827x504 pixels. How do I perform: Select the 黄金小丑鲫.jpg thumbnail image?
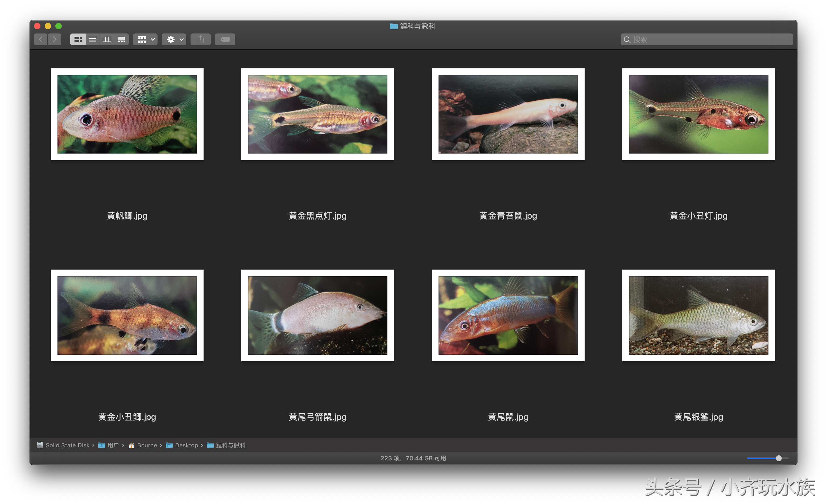pyautogui.click(x=127, y=315)
